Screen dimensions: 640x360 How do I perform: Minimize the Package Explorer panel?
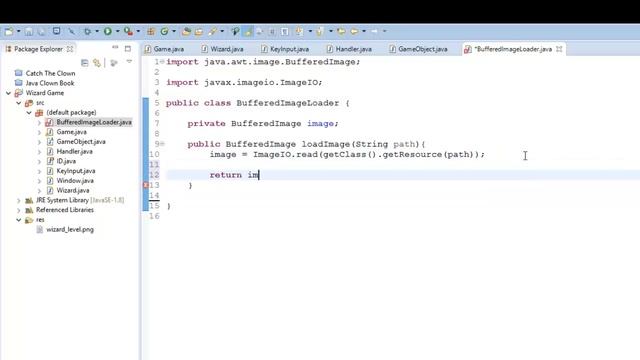coord(115,48)
